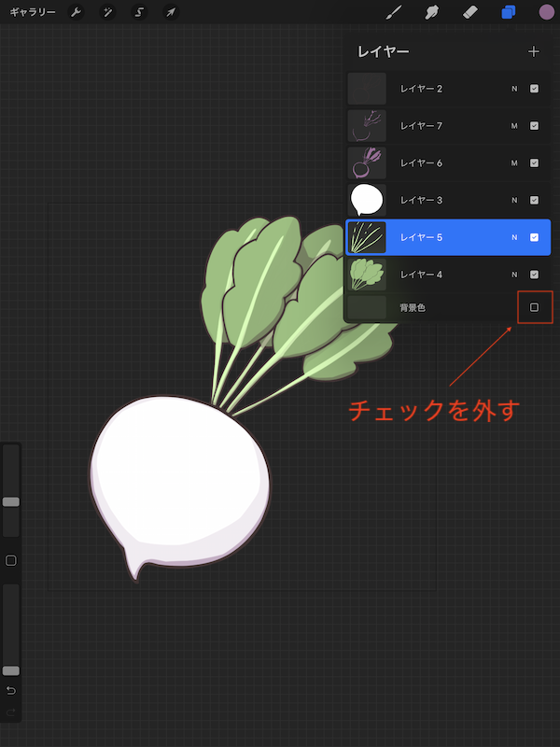
Task: Open the purple active color swatch
Action: pyautogui.click(x=547, y=13)
